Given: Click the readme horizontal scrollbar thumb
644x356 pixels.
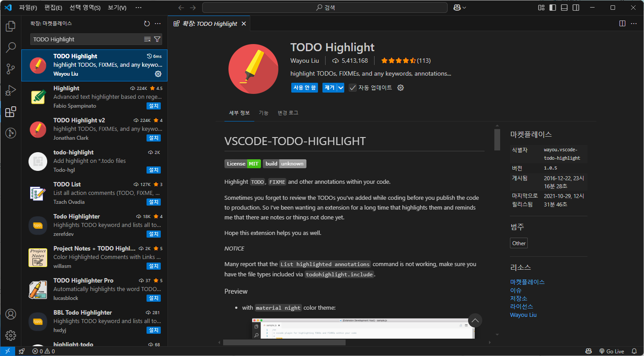Looking at the screenshot, I should [284, 342].
